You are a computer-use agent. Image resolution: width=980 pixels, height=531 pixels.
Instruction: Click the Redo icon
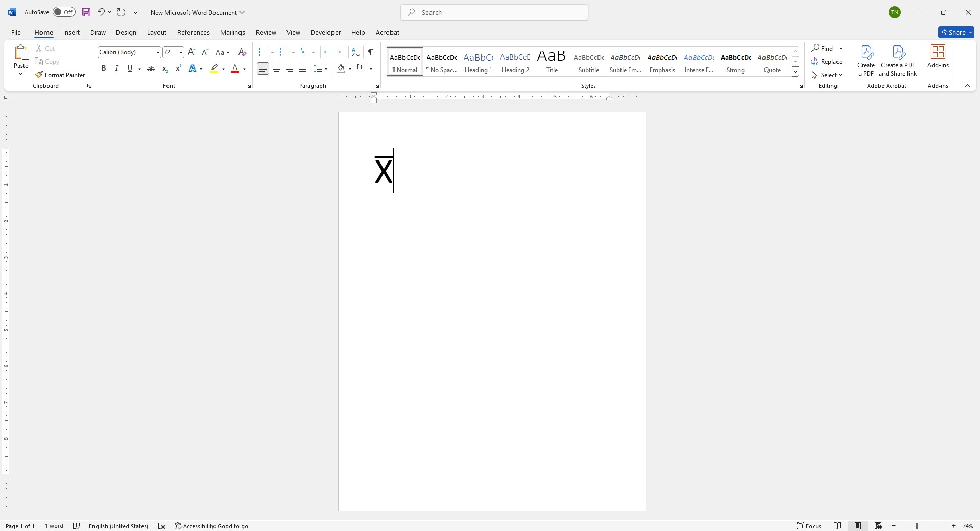[121, 12]
